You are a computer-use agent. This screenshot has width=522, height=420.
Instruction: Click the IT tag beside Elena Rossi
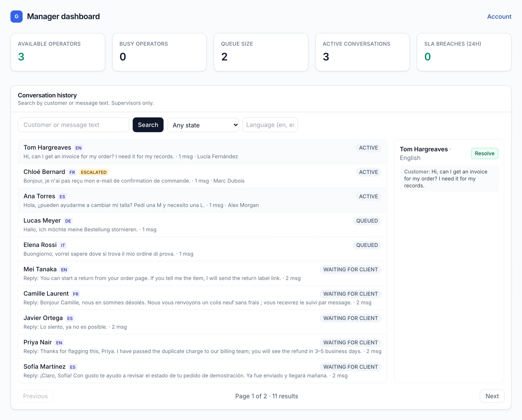(x=63, y=245)
